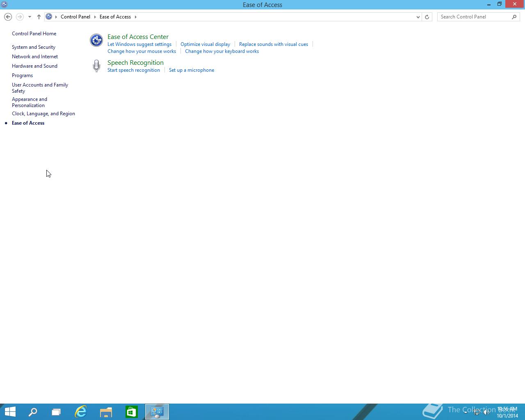
Task: Click Set up a microphone
Action: coord(192,70)
